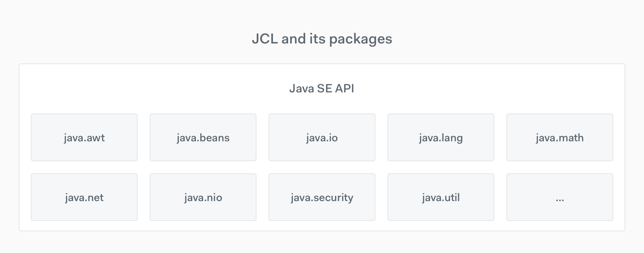Click the java.math label text
Viewport: 644px width, 253px height.
(x=560, y=138)
